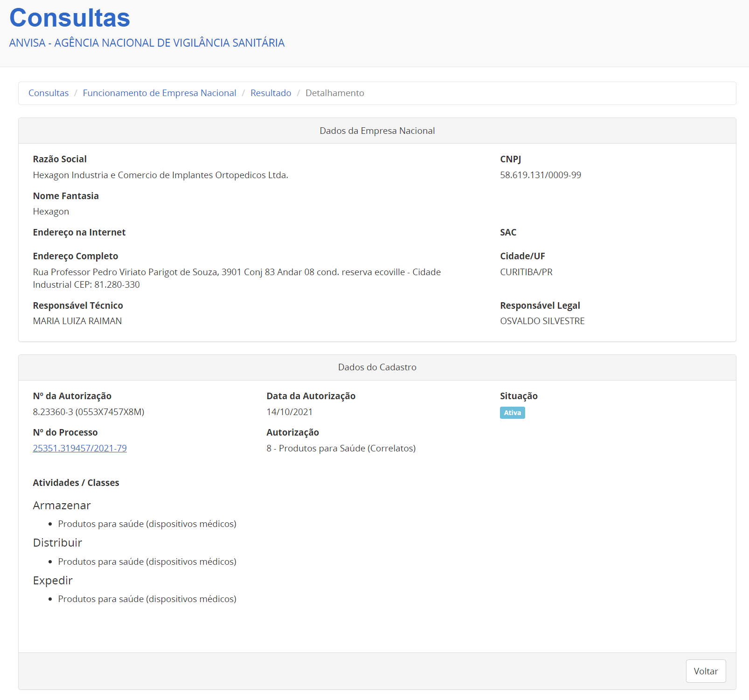The image size is (749, 700).
Task: Click the Data da Autorização label
Action: pos(311,396)
